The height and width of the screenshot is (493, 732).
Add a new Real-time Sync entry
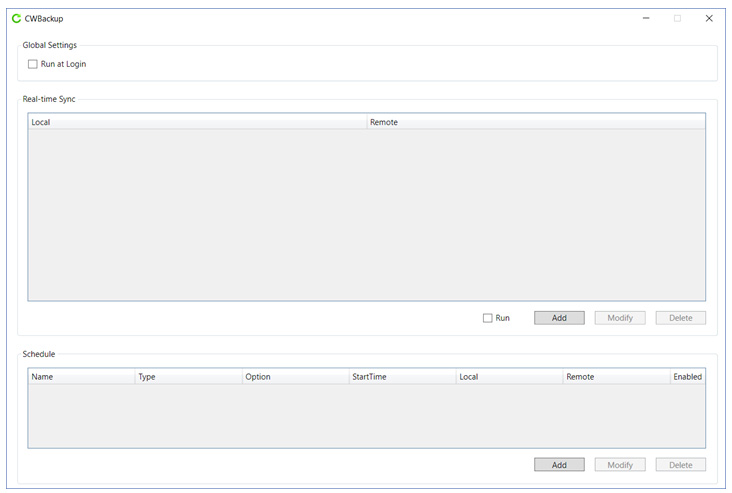559,318
